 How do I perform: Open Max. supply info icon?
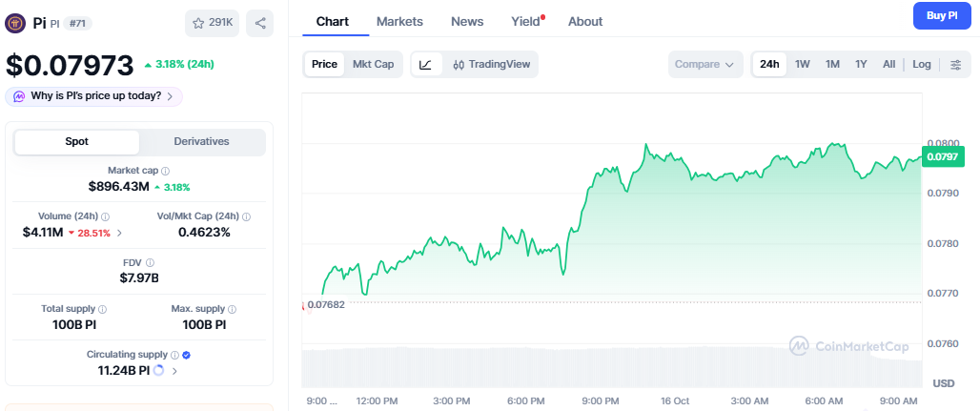232,309
